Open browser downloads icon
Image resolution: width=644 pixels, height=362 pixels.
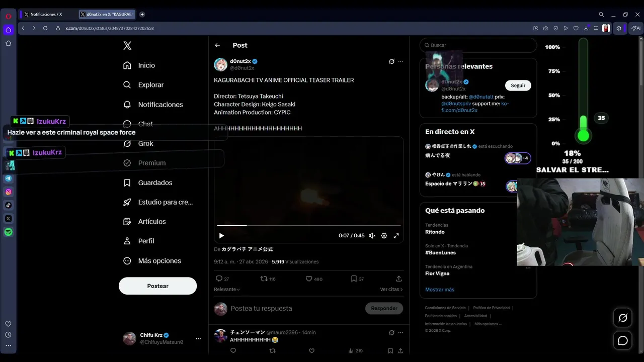click(x=586, y=28)
